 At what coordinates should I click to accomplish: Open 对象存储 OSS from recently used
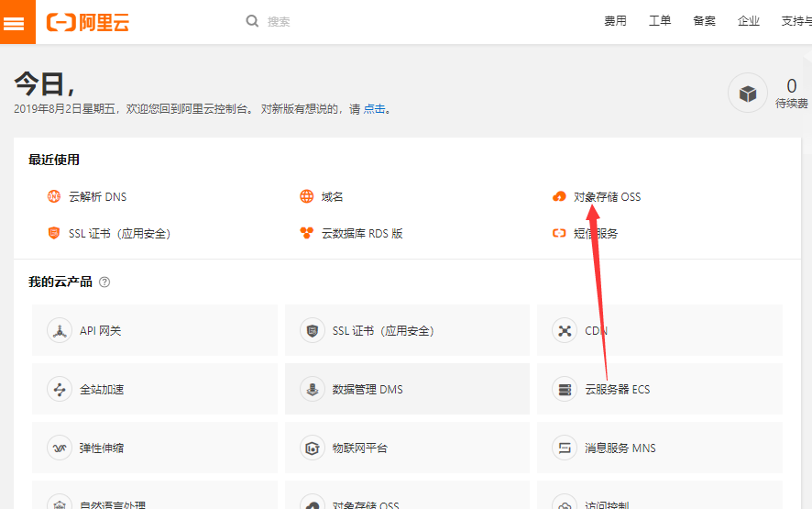607,197
